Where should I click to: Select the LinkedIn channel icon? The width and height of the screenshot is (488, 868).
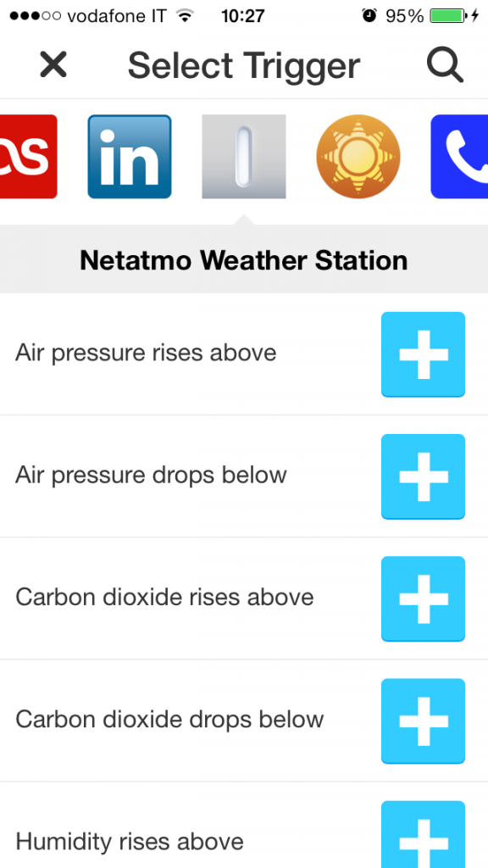coord(129,157)
